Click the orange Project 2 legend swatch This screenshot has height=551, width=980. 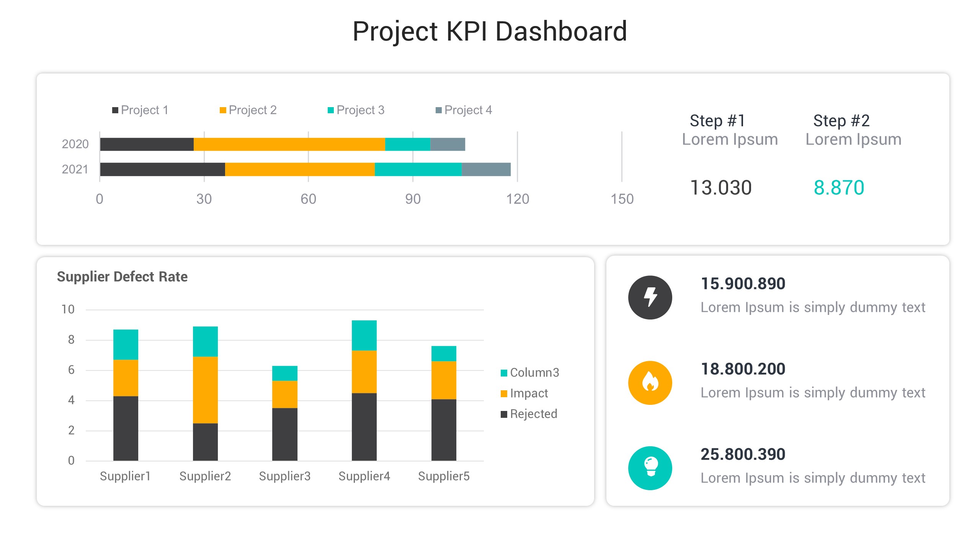tap(223, 110)
